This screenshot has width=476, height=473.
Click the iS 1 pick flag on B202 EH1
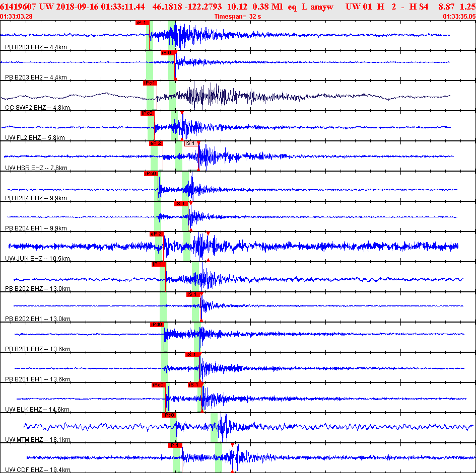[193, 294]
